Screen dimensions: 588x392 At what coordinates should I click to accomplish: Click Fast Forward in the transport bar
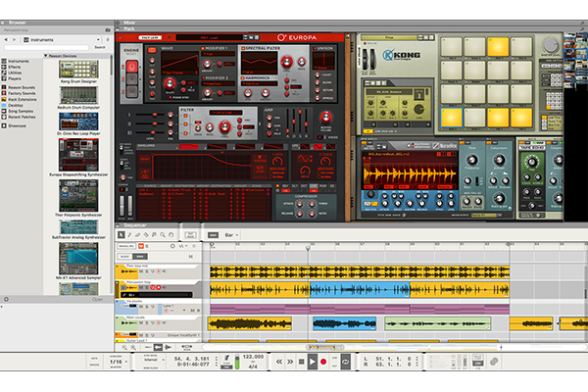[290, 362]
